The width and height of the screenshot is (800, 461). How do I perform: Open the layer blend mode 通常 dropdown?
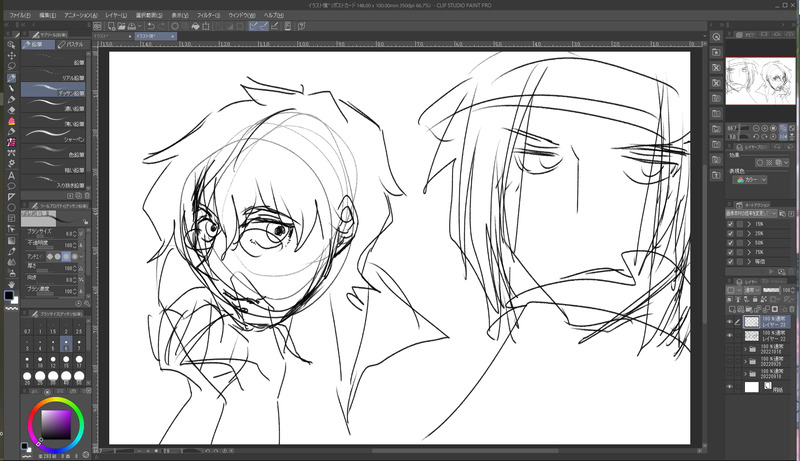(751, 290)
